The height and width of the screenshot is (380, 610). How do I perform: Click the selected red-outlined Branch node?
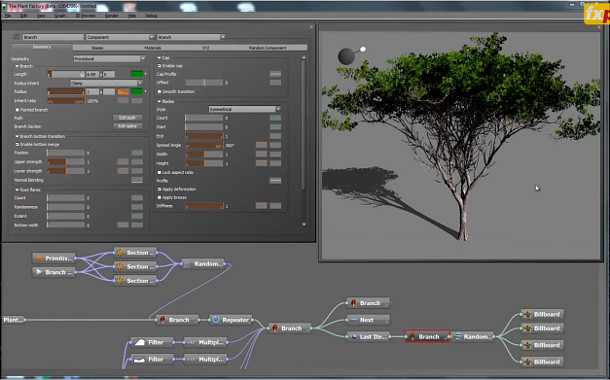(x=428, y=337)
